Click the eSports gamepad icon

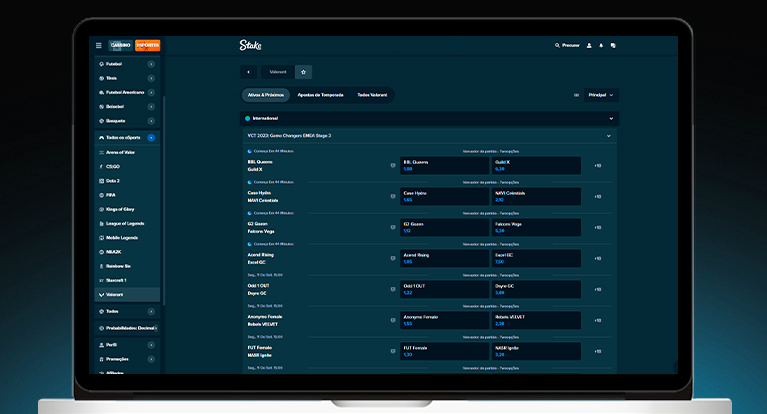[x=101, y=138]
